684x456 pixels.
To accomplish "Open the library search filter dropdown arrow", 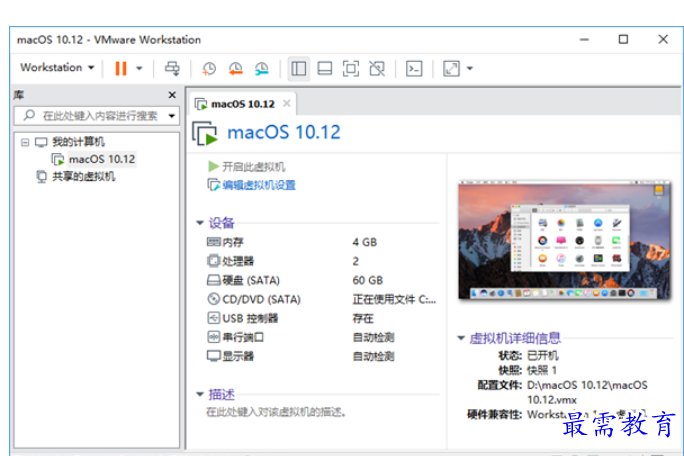I will (x=172, y=116).
